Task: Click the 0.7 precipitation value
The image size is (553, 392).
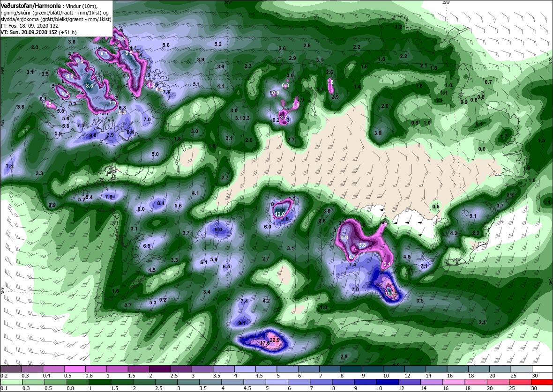Action: click(x=488, y=82)
